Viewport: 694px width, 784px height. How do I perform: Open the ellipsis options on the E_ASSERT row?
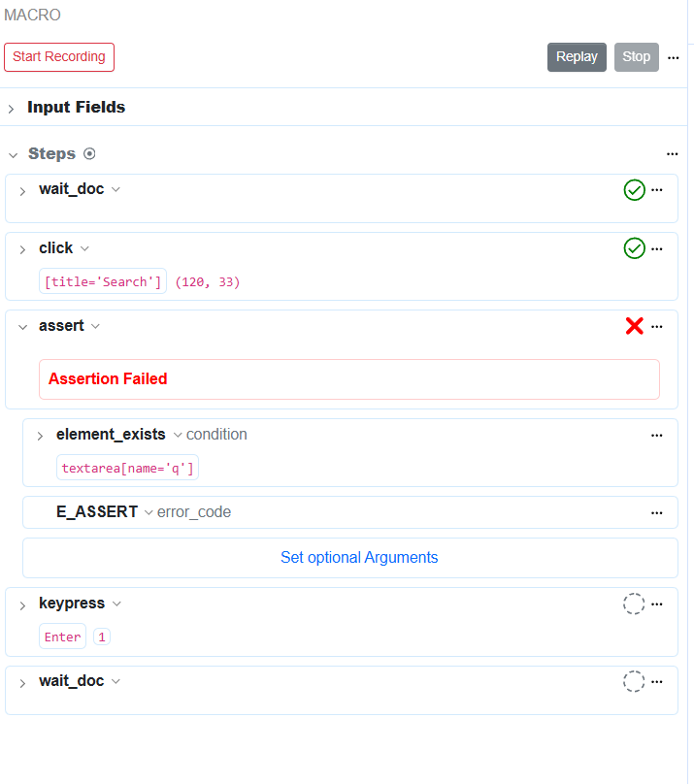pos(657,512)
